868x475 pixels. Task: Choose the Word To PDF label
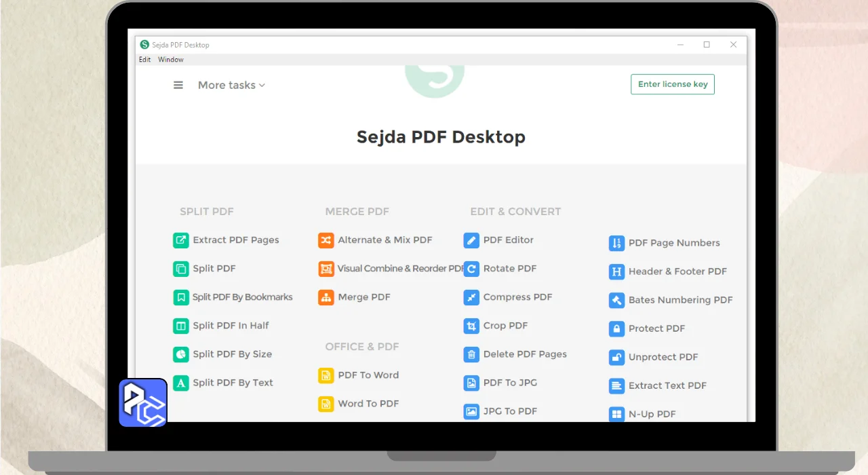(368, 404)
